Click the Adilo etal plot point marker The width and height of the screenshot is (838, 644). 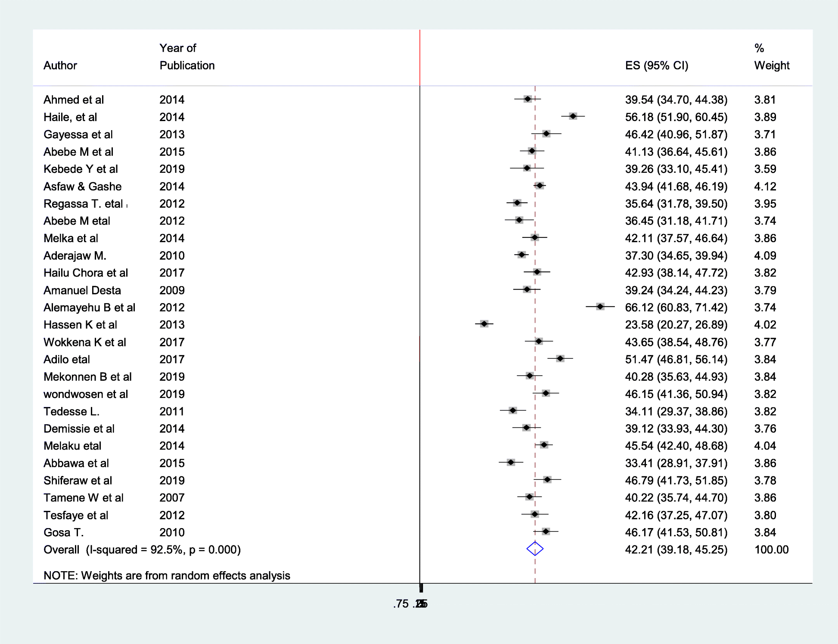(560, 358)
